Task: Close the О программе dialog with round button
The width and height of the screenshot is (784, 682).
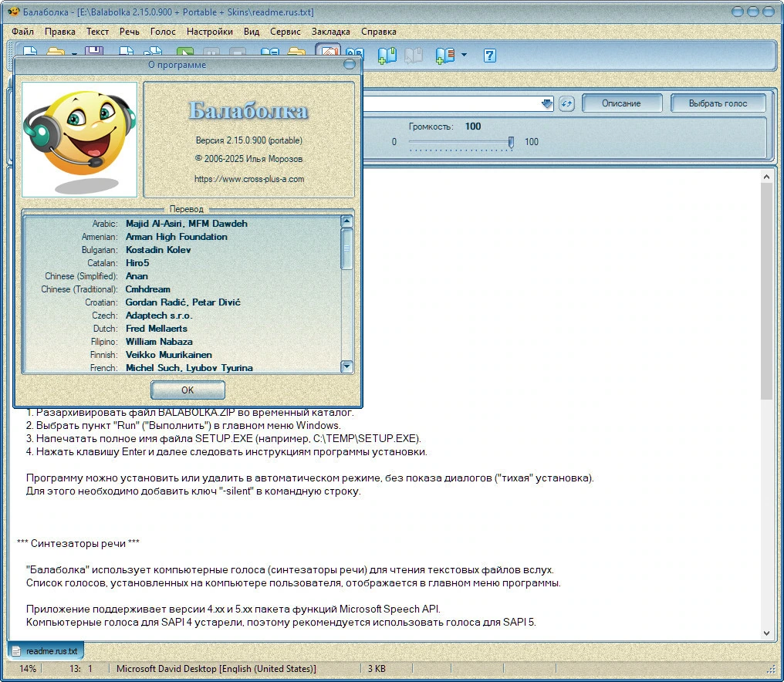Action: coord(350,64)
